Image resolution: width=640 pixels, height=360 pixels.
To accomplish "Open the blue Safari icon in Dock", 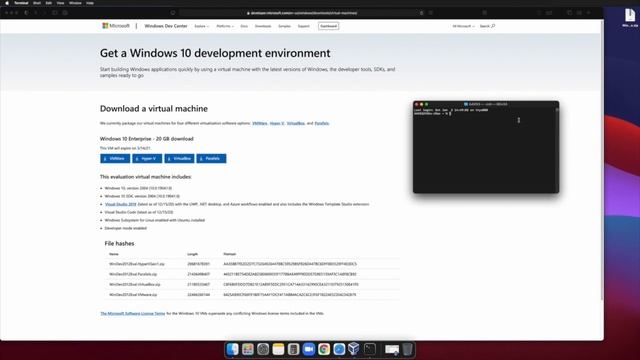I will coord(339,349).
